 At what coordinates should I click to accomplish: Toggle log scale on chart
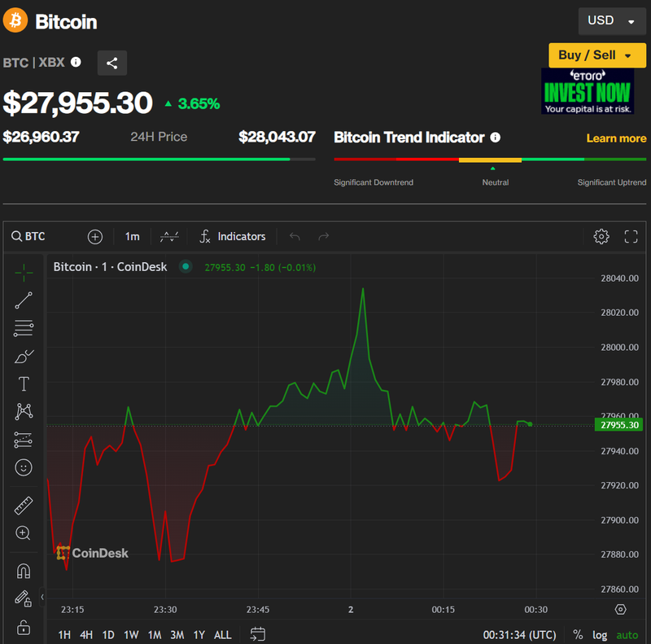point(600,634)
